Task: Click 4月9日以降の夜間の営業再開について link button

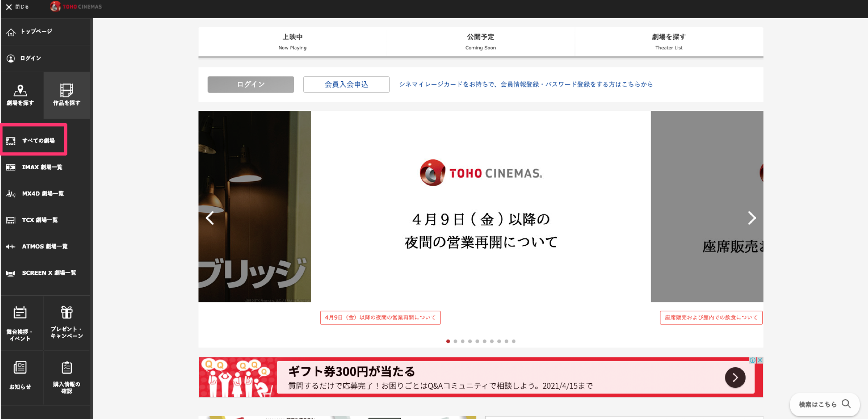Action: pos(380,318)
